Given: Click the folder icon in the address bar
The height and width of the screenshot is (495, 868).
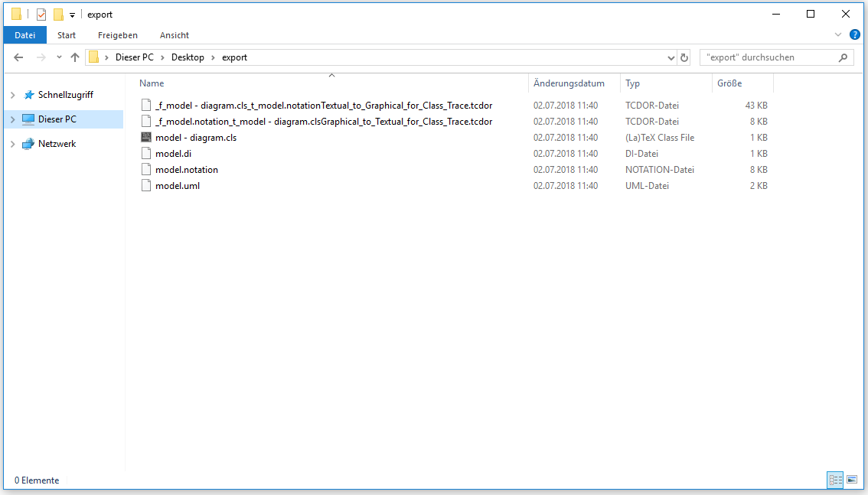Looking at the screenshot, I should point(93,57).
